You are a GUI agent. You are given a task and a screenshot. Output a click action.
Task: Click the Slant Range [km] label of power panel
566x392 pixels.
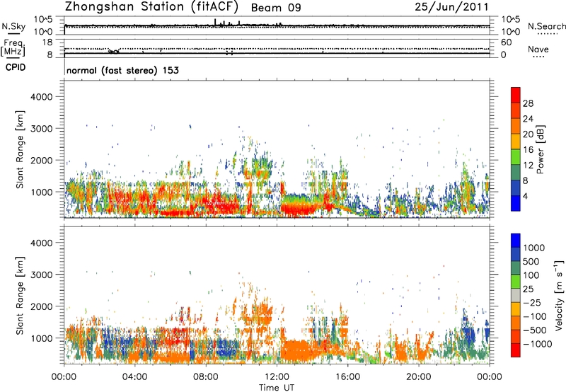pyautogui.click(x=20, y=149)
